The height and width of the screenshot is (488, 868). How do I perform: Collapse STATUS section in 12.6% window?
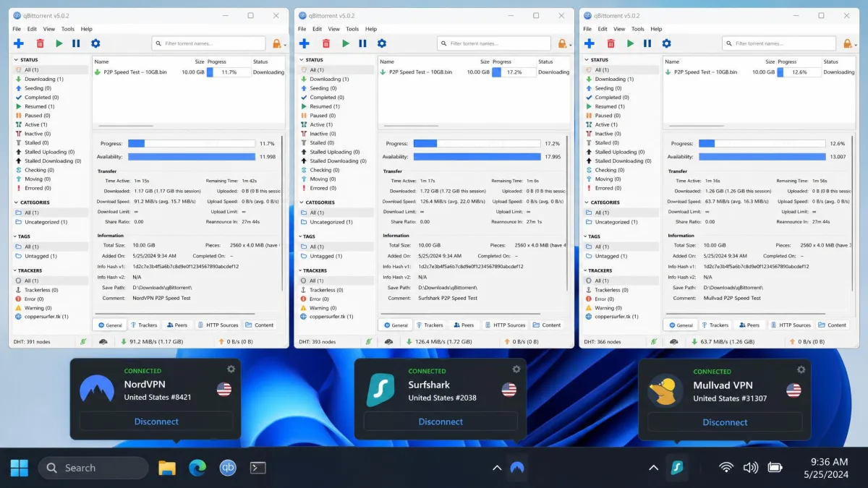coord(585,60)
